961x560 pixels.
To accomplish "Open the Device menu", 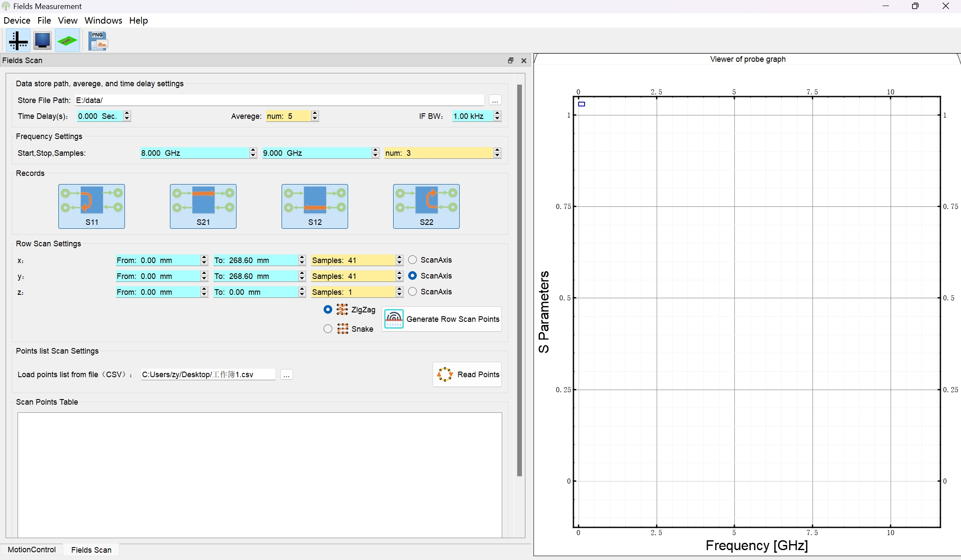I will (17, 20).
